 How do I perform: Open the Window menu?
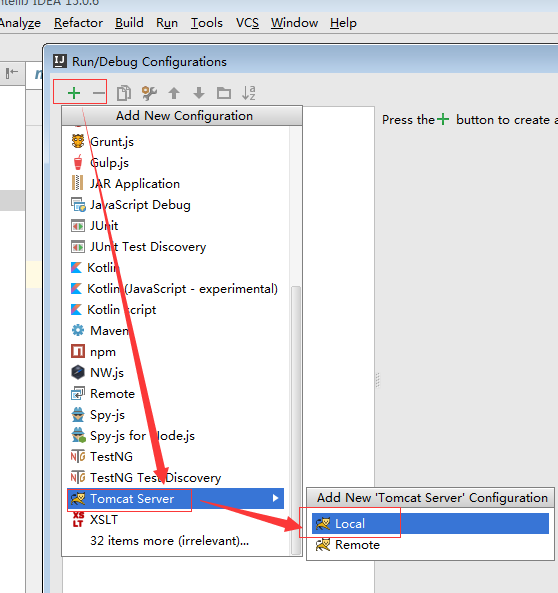pyautogui.click(x=294, y=23)
